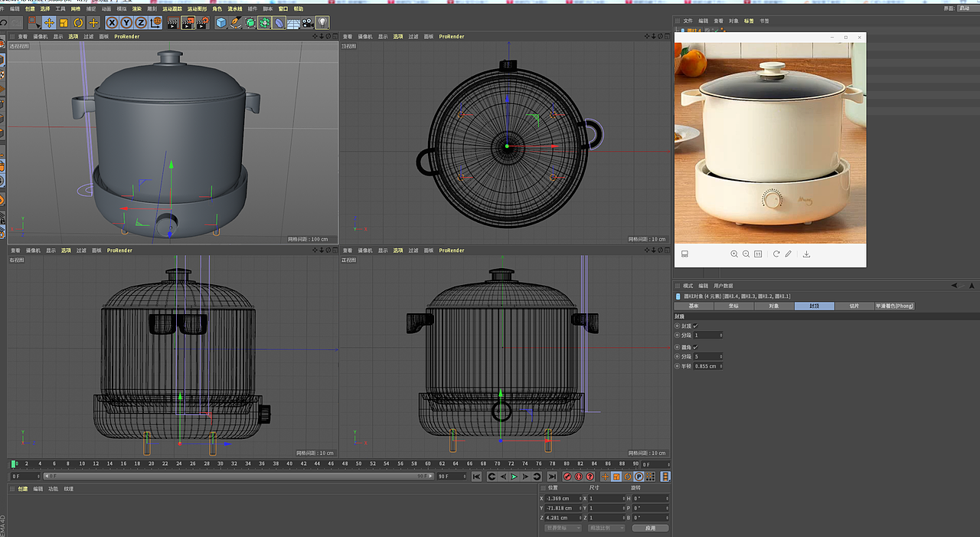980x537 pixels.
Task: Select the Move tool in top toolbar
Action: coord(49,23)
